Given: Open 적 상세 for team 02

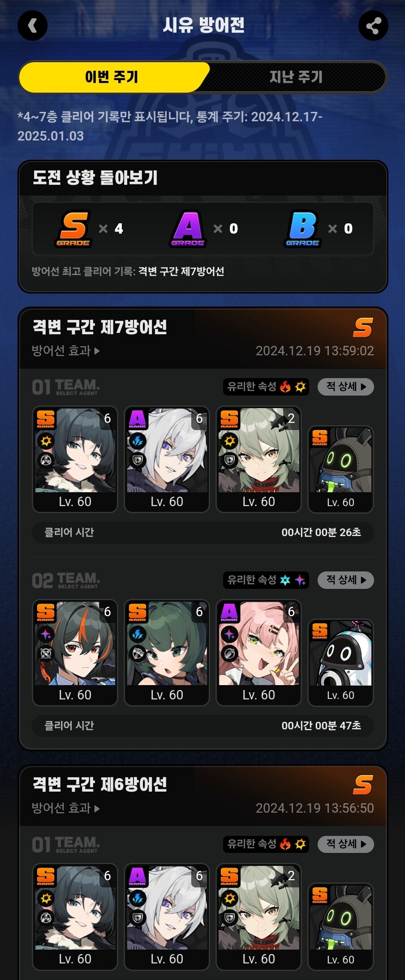Looking at the screenshot, I should click(346, 580).
